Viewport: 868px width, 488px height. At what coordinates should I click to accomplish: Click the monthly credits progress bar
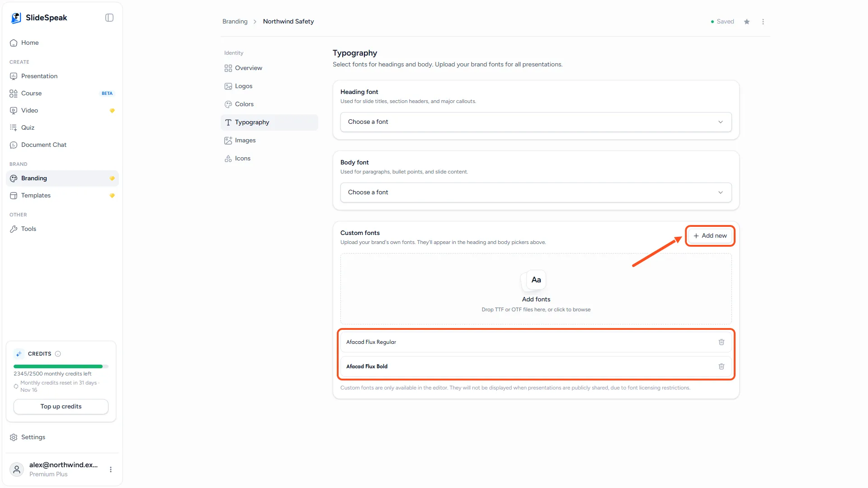coord(61,366)
